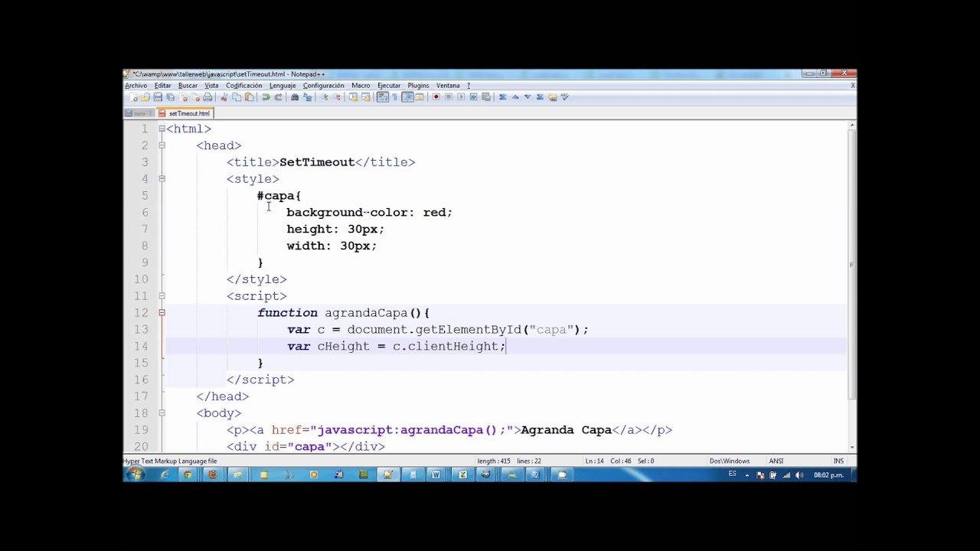Toggle word wrap in the toolbar
The width and height of the screenshot is (980, 551).
coord(383,97)
